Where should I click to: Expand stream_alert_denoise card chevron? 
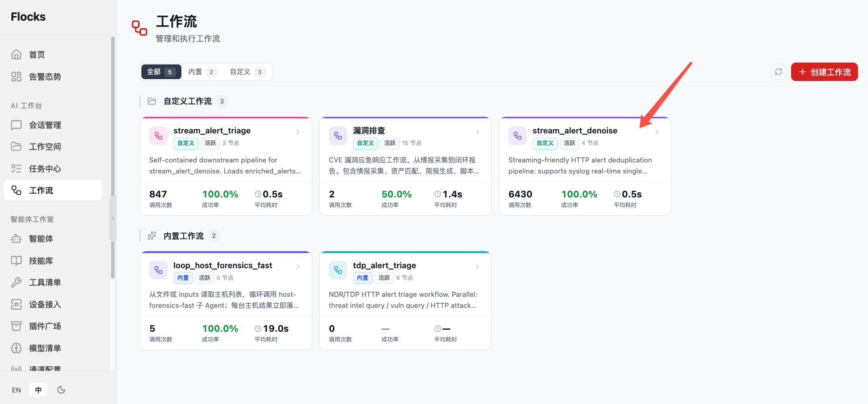pyautogui.click(x=657, y=132)
